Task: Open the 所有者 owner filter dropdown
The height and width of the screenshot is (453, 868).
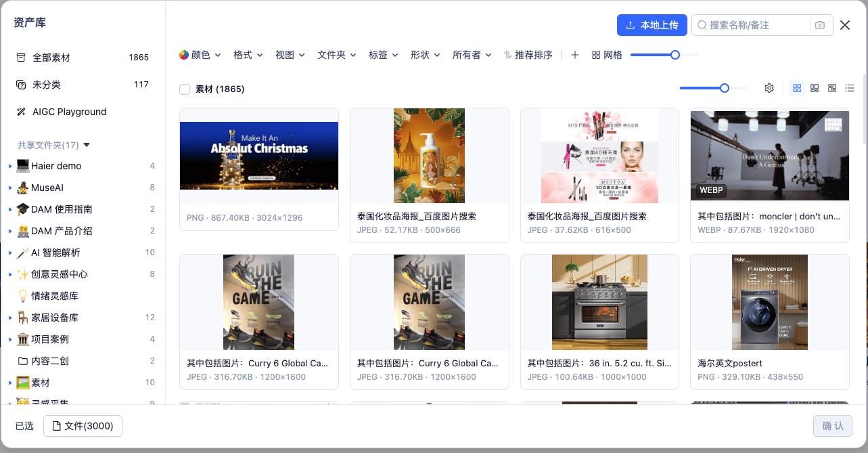Action: 472,55
